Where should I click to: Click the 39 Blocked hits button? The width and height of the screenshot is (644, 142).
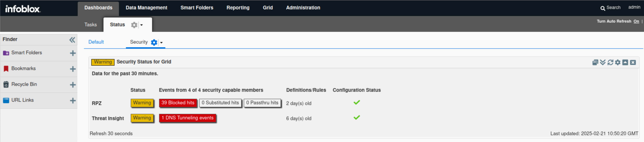point(178,103)
